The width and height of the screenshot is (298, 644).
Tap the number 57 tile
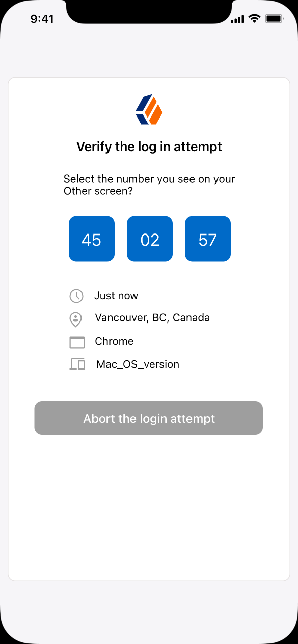208,239
